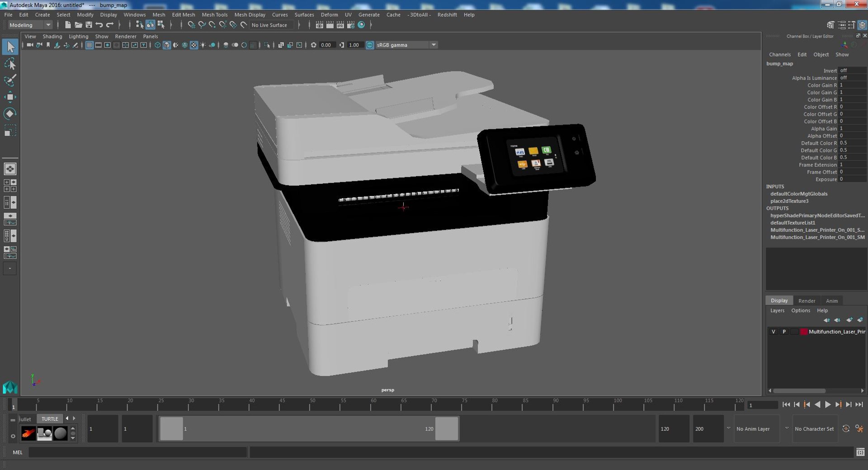The height and width of the screenshot is (470, 868).
Task: Toggle film gate in panel toolbar
Action: click(98, 45)
